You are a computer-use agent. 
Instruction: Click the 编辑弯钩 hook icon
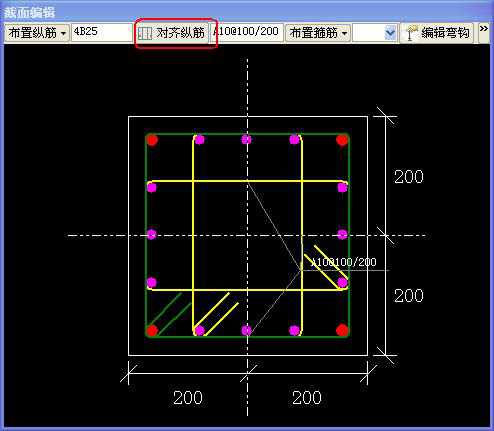(411, 33)
